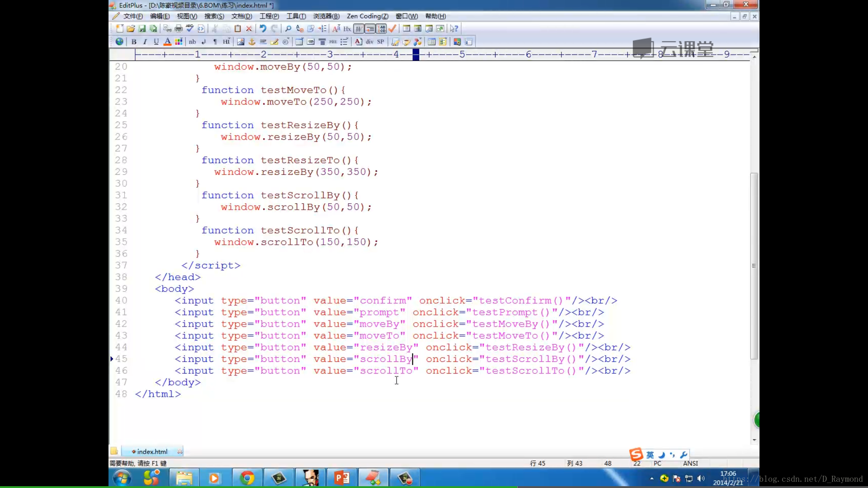Open the Windows Start button
Image resolution: width=868 pixels, height=488 pixels.
(x=122, y=478)
